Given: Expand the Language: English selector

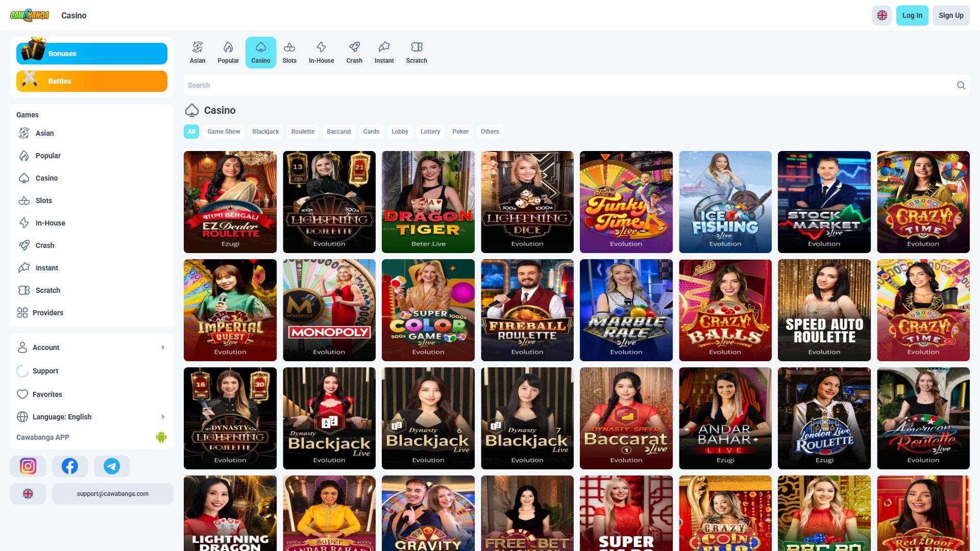Looking at the screenshot, I should (92, 417).
